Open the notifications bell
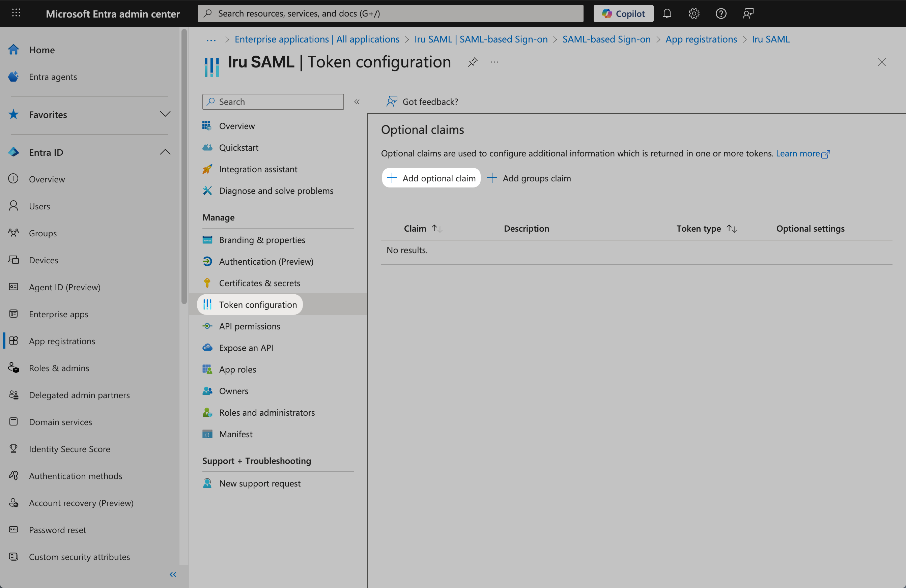906x588 pixels. 667,13
